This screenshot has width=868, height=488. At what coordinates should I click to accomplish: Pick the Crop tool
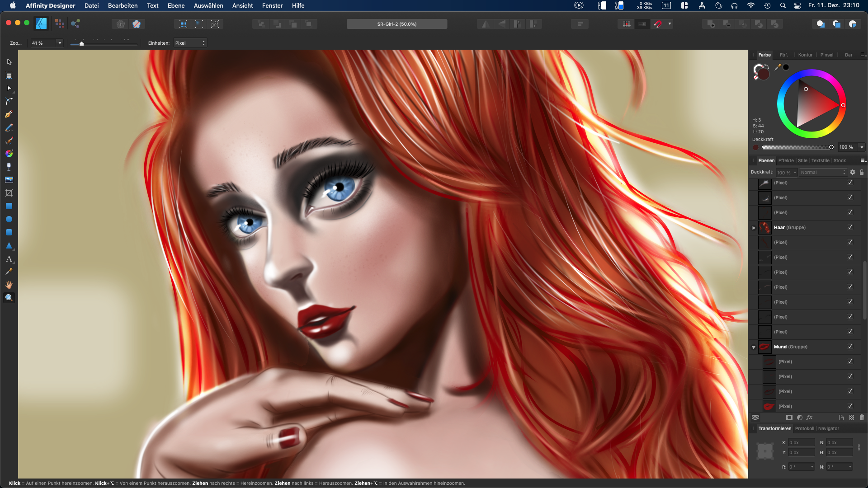pos(9,193)
